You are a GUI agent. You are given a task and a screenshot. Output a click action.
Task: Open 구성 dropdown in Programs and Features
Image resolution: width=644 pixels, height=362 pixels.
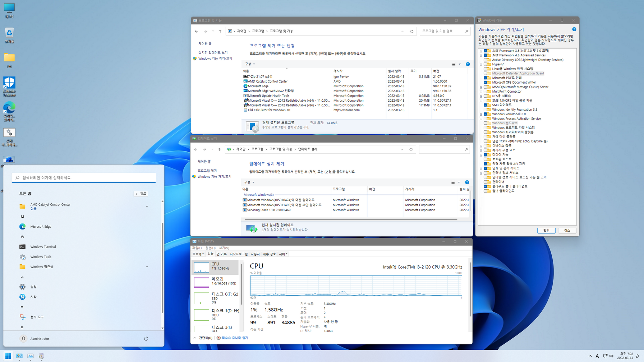[250, 64]
